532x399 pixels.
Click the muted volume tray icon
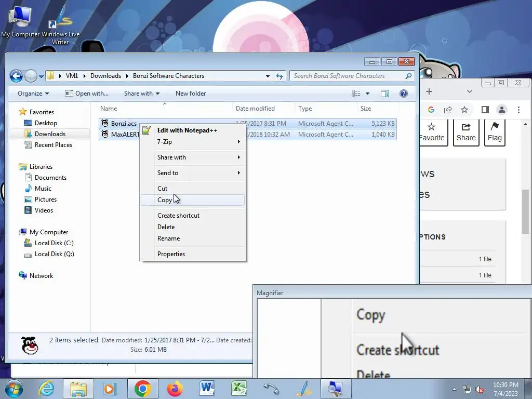coord(479,389)
